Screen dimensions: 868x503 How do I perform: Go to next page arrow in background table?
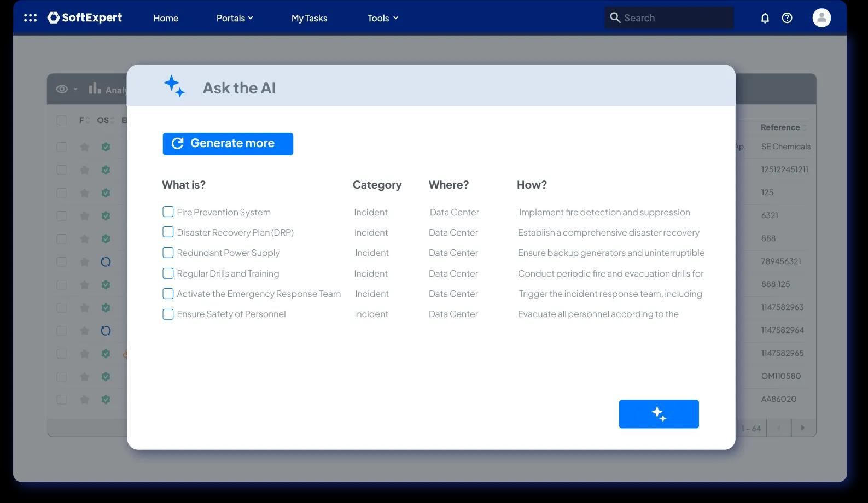tap(802, 428)
